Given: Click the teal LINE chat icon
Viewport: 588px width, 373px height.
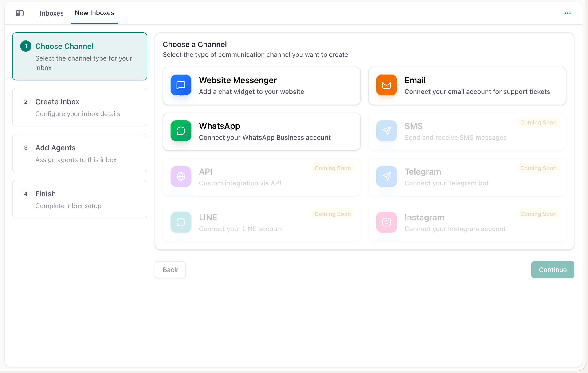Looking at the screenshot, I should click(181, 222).
